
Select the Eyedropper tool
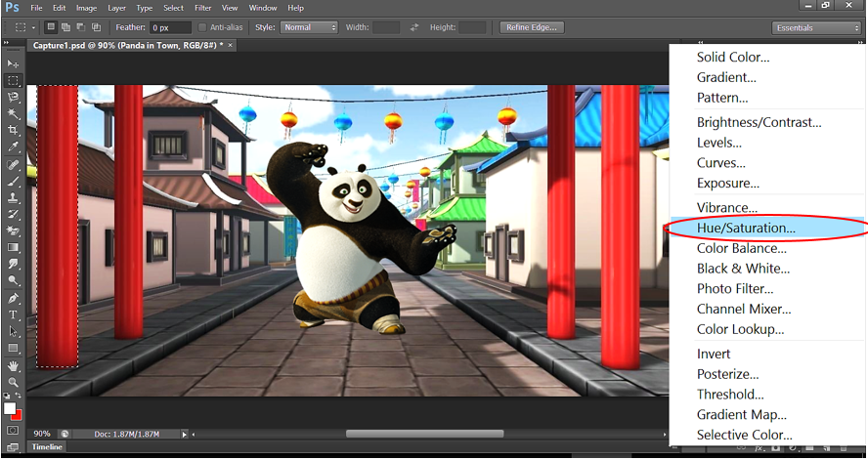[x=14, y=147]
